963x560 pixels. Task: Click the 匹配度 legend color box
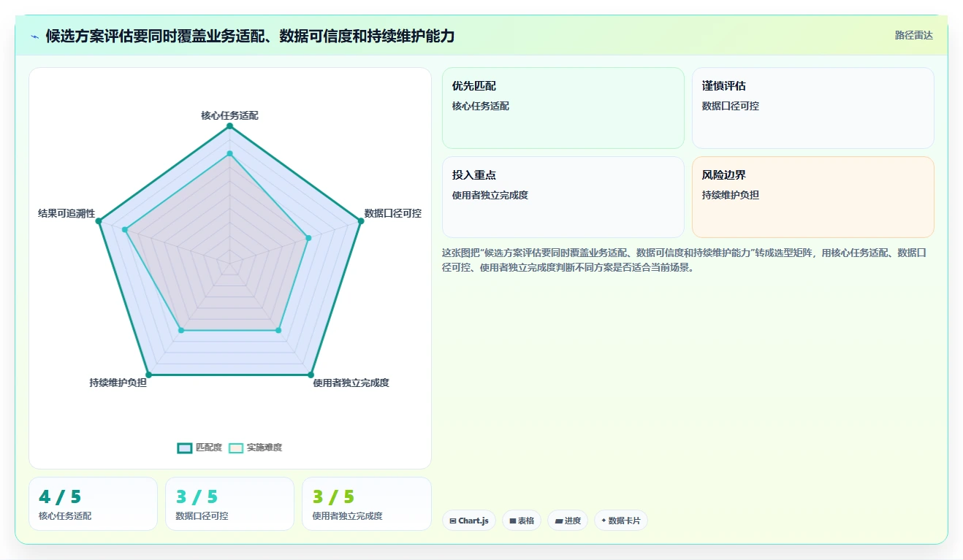[x=184, y=448]
